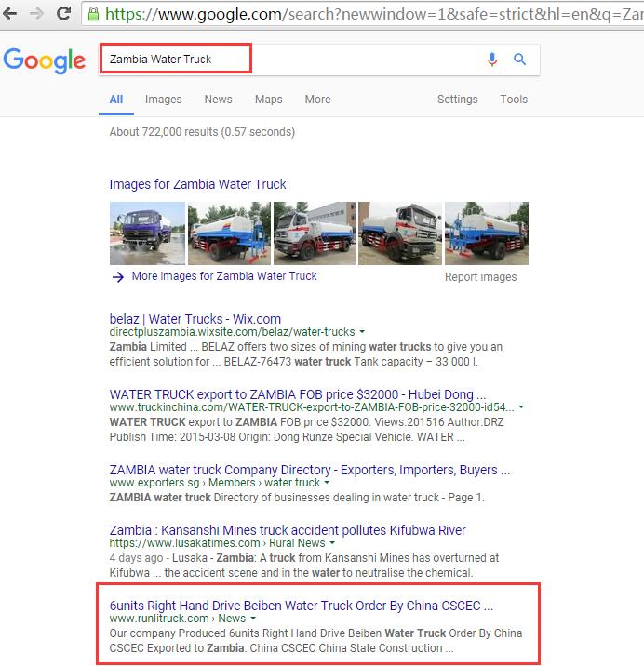Image resolution: width=644 pixels, height=666 pixels.
Task: Open search Settings menu
Action: 457,100
